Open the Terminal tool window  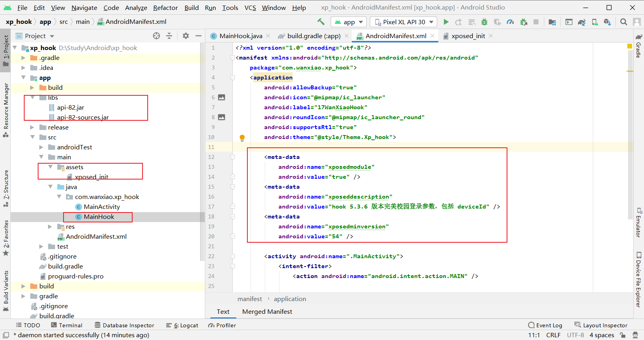66,325
